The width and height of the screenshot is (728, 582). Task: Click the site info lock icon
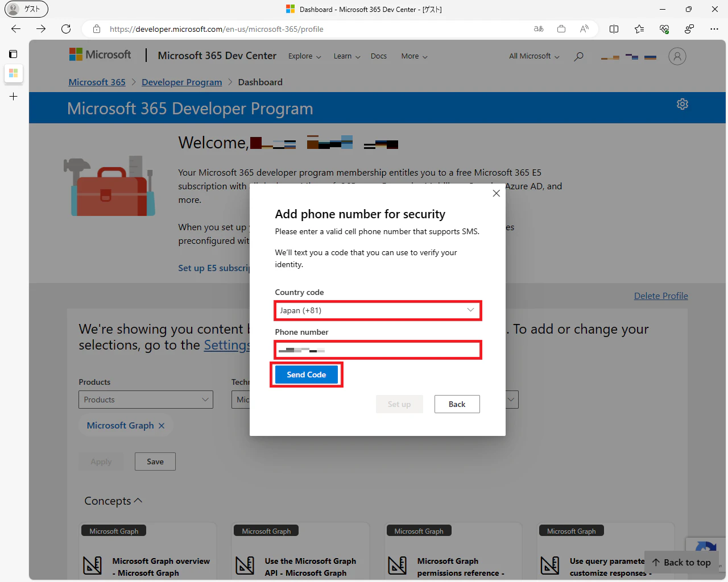tap(97, 29)
